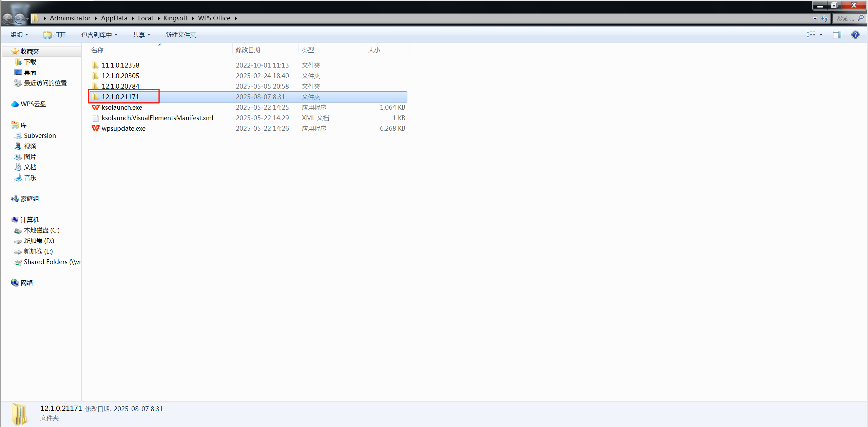Click AppData in the address path

tap(114, 18)
